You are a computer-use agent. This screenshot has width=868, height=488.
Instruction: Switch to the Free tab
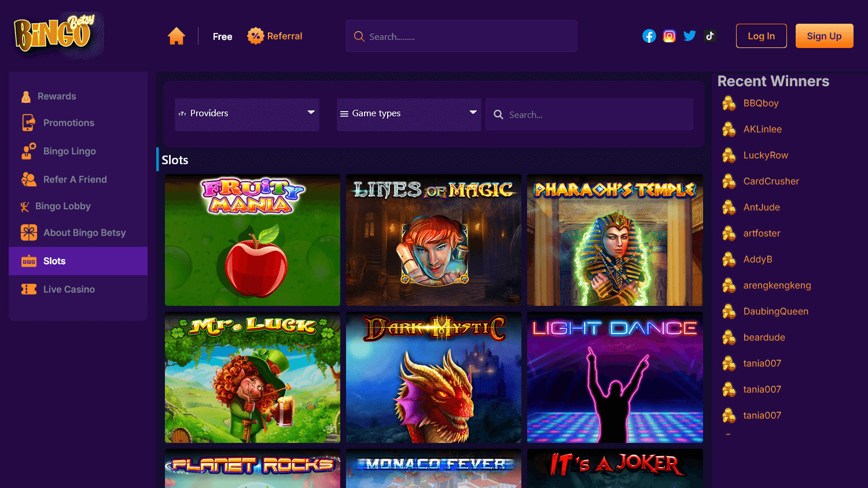pos(222,36)
